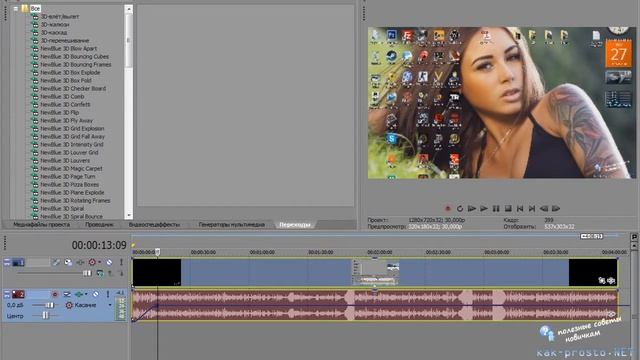
Task: Minimize audio track 2 height
Action: coord(7,294)
